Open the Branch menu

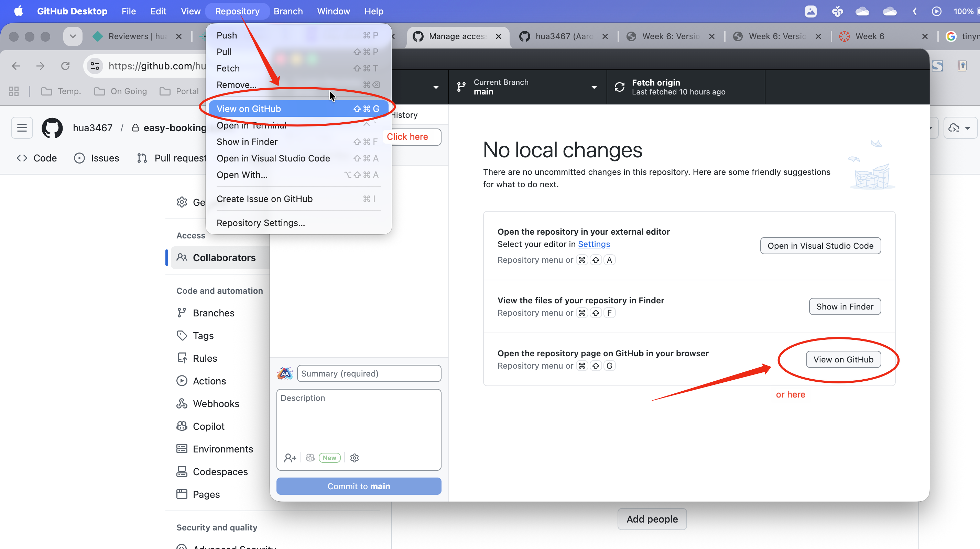click(288, 11)
